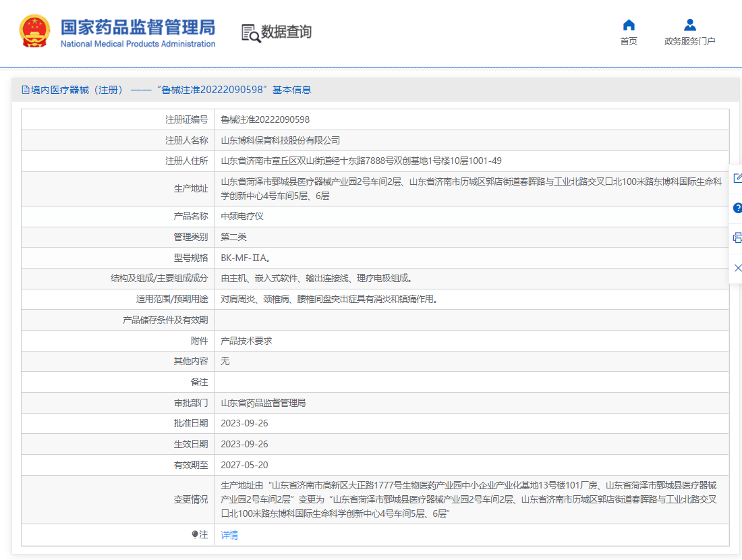
Task: Click expiry date 2027-05-20
Action: pos(244,465)
